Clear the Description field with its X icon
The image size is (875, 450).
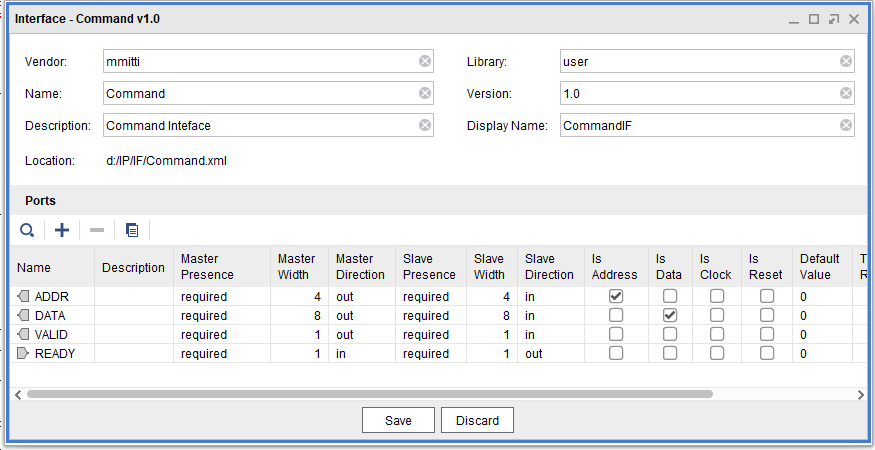pyautogui.click(x=425, y=125)
